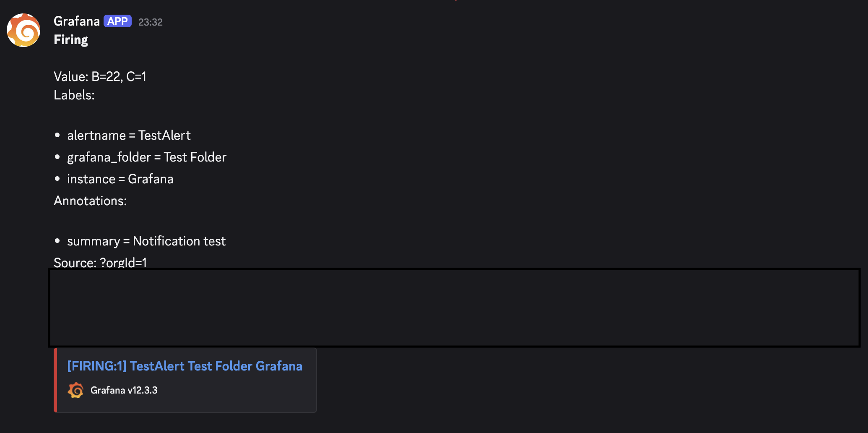Click the Grafana app icon in the message header
Image resolution: width=868 pixels, height=433 pixels.
coord(23,30)
